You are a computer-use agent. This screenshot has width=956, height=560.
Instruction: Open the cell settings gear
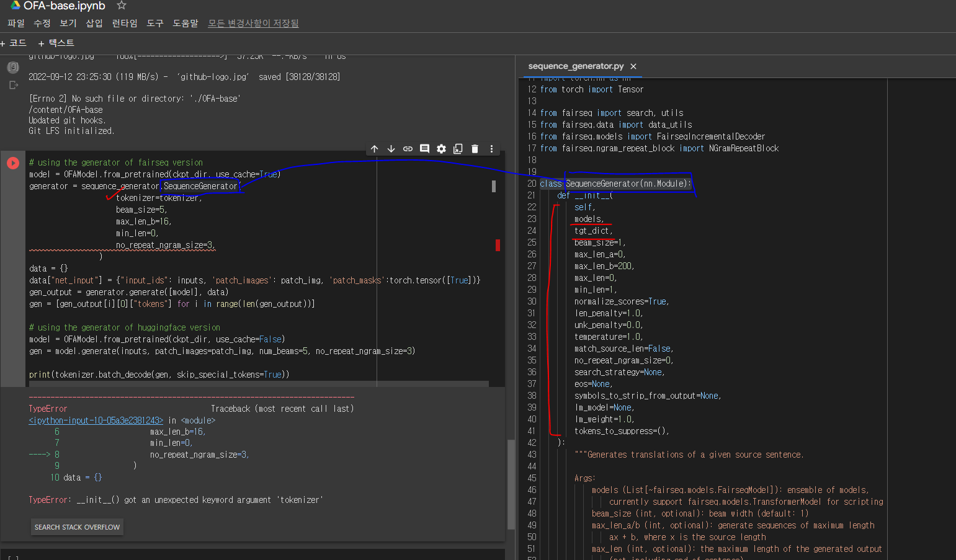[x=441, y=149]
